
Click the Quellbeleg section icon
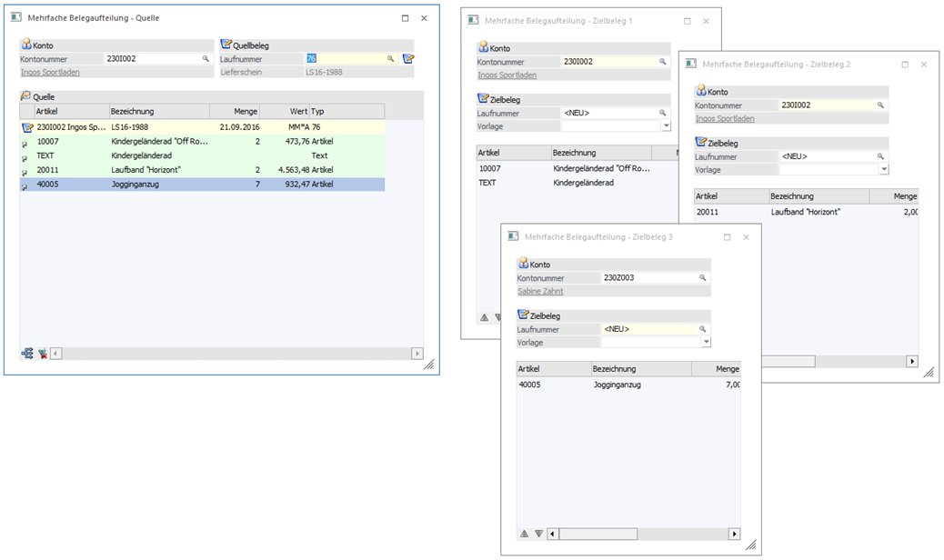point(226,45)
